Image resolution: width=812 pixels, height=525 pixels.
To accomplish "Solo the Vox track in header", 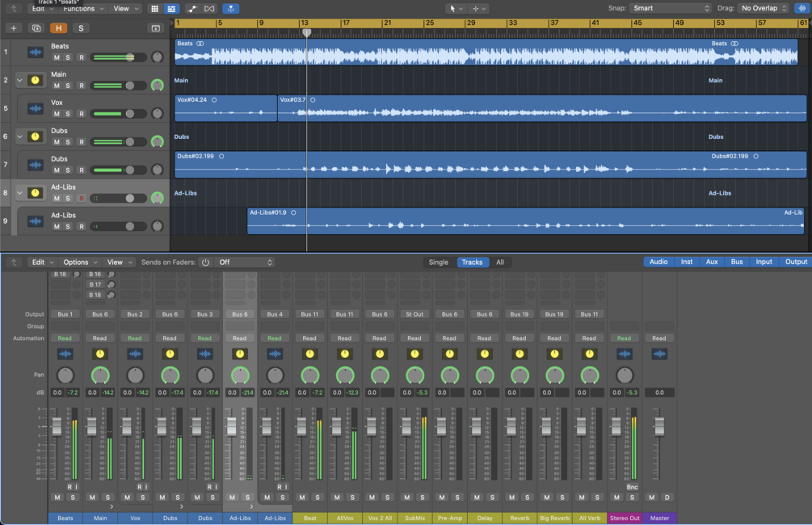I will click(x=69, y=114).
